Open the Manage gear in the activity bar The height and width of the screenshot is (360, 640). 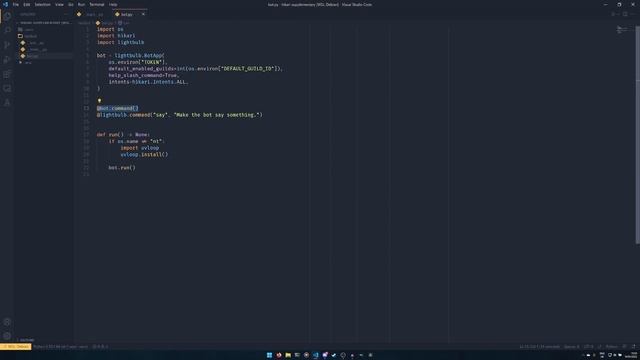(7, 336)
